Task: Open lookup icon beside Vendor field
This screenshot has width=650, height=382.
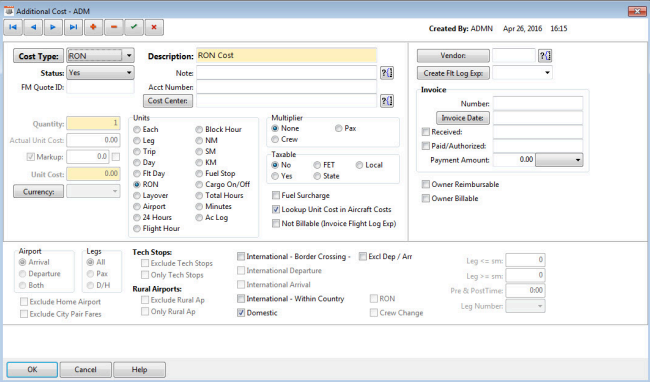Action: (545, 56)
